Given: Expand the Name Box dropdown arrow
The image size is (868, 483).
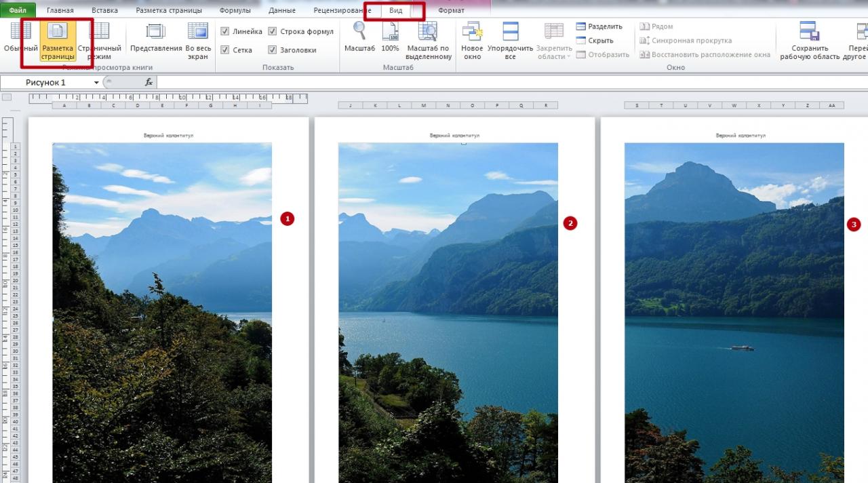Looking at the screenshot, I should tap(96, 83).
